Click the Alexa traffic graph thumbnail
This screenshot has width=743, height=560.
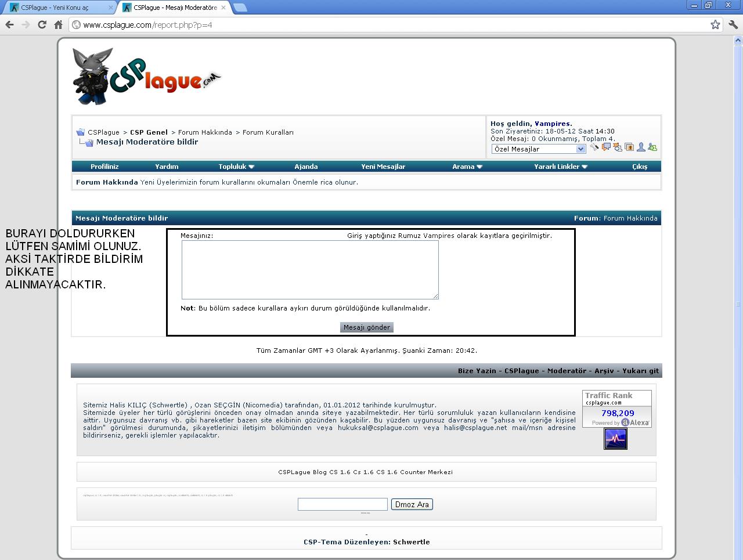pos(615,439)
